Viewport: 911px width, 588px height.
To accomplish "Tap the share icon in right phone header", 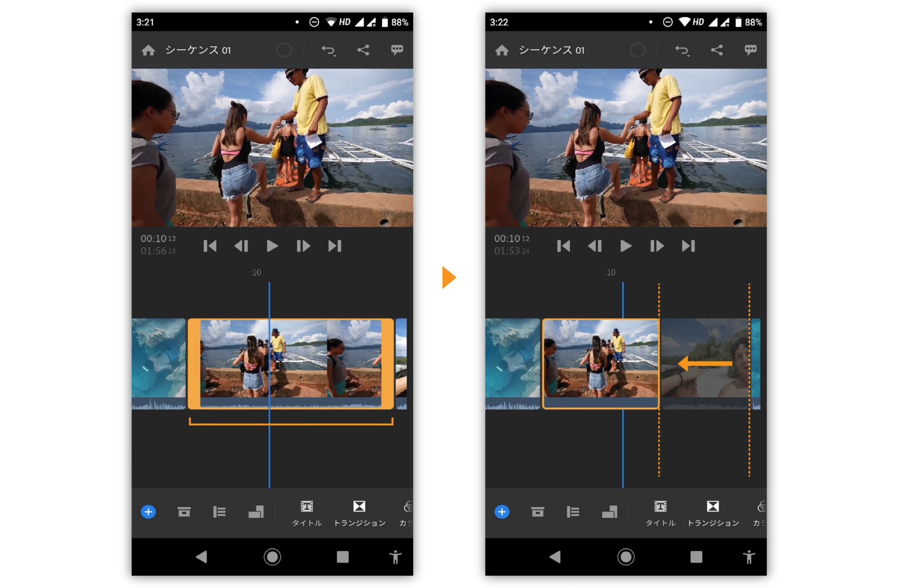I will tap(716, 50).
